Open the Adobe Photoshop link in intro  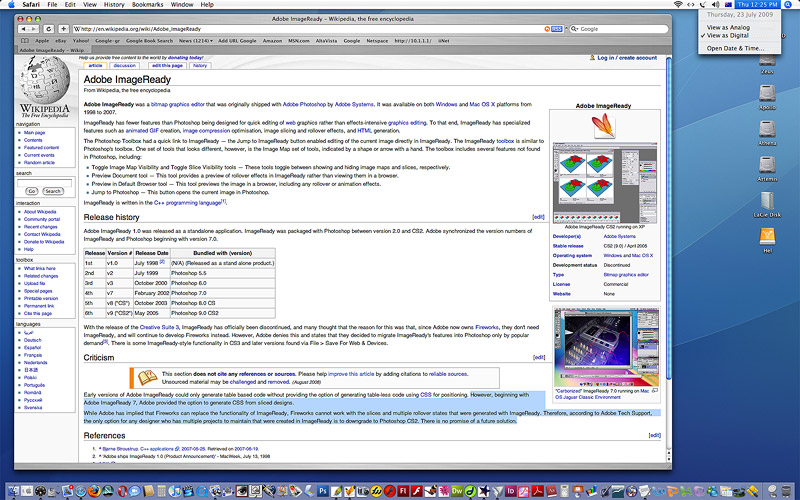tap(304, 105)
